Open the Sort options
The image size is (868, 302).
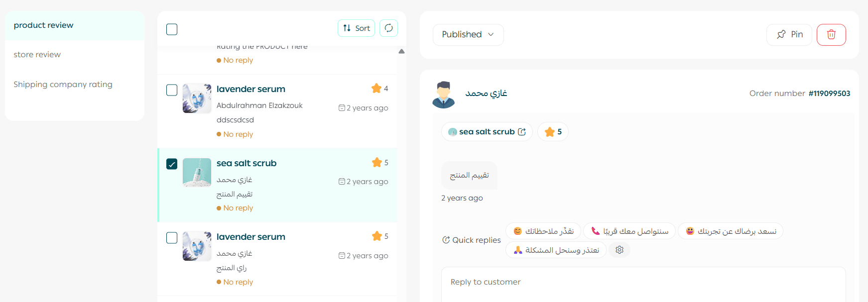coord(356,28)
